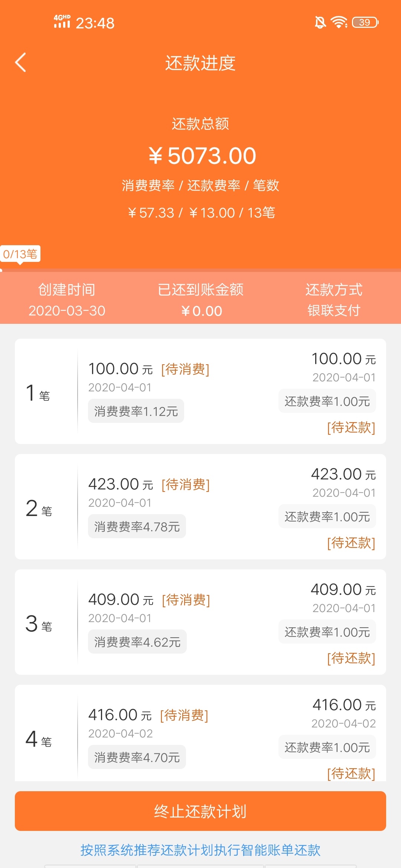Open the 按照系统推荐还款计划执行智能账单还款 link
Viewport: 401px width, 868px height.
(200, 850)
